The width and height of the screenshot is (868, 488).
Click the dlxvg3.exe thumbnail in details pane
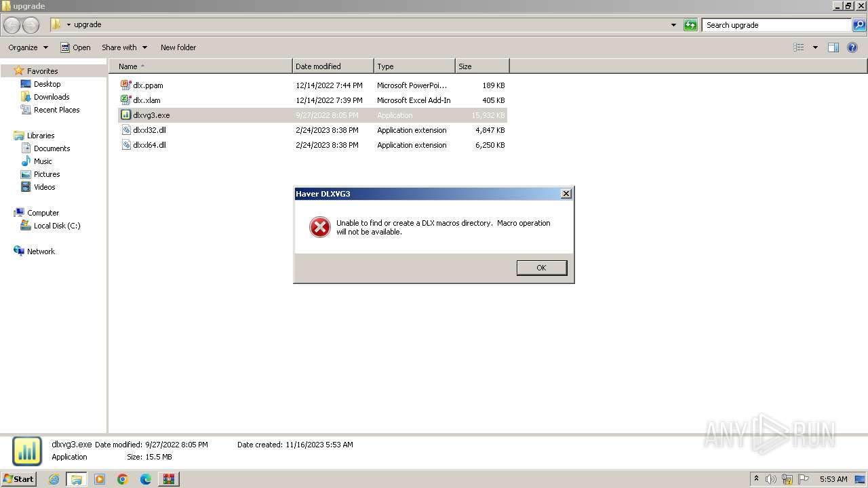coord(27,451)
